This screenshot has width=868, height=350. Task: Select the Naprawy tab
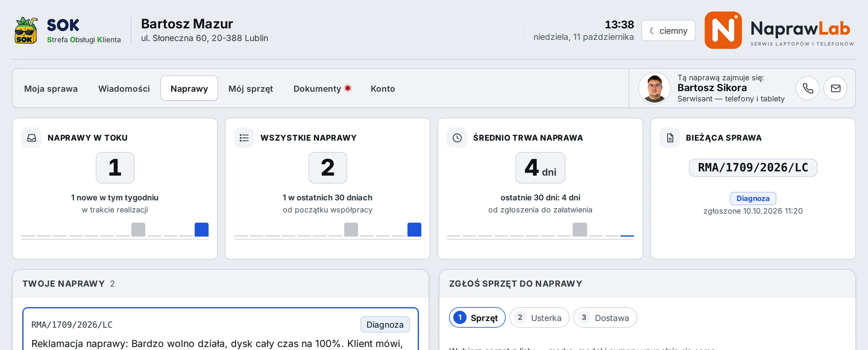(189, 88)
